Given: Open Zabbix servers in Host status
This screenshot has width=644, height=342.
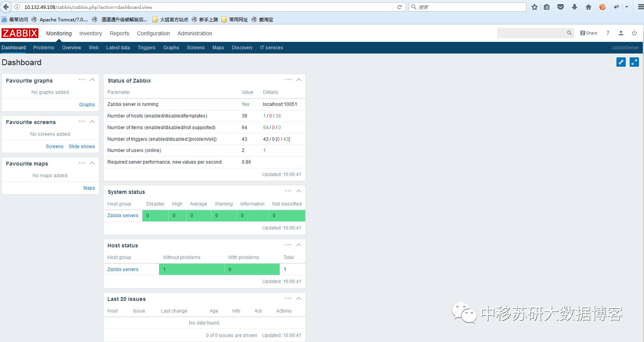Looking at the screenshot, I should pos(123,269).
